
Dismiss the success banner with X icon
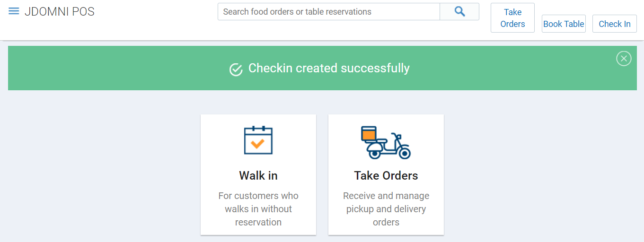(x=624, y=59)
